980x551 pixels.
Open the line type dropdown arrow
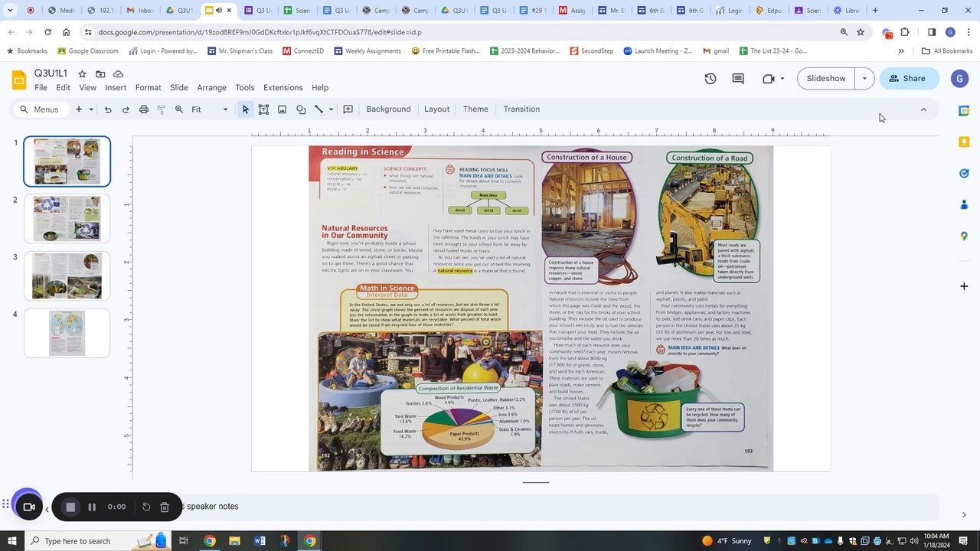(x=331, y=109)
